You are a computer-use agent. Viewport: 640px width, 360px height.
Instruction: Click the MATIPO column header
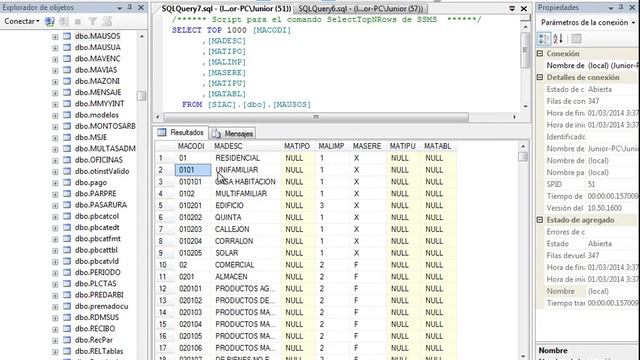tap(297, 146)
